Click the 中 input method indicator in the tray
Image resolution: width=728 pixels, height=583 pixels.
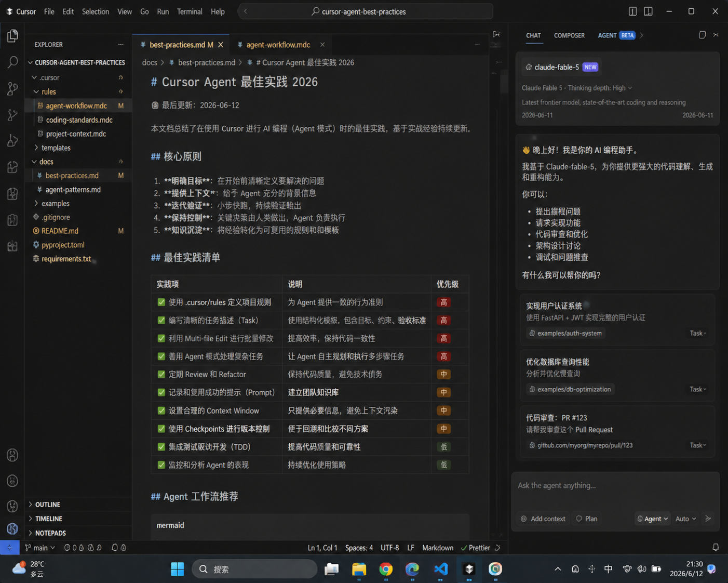click(608, 569)
